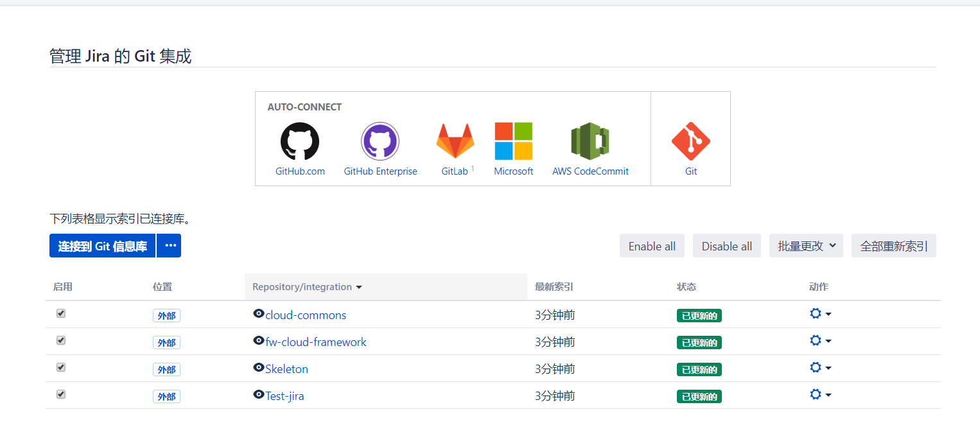Click the ellipsis next to 连接到 Git 信息库
Image resolution: width=980 pixels, height=425 pixels.
(169, 245)
